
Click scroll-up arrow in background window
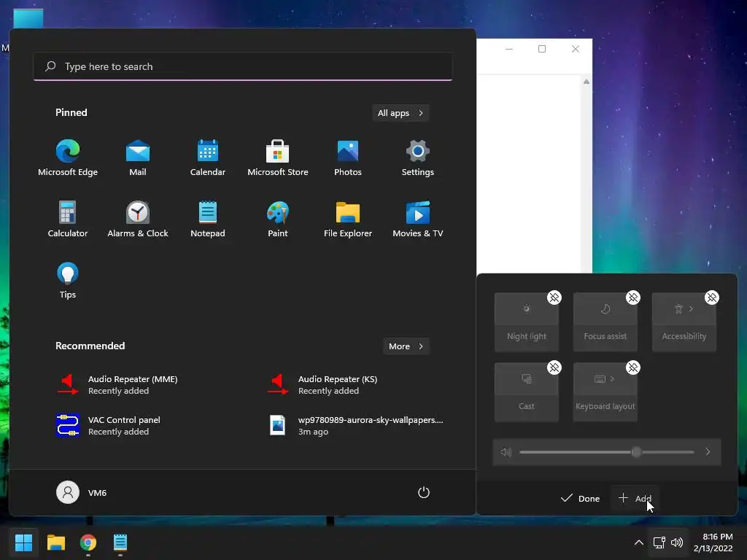pos(587,82)
